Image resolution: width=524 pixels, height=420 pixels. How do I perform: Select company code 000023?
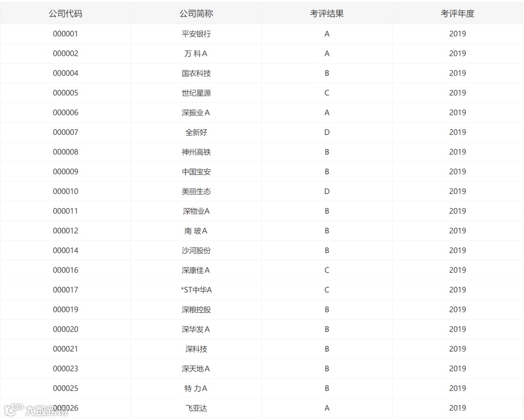(65, 369)
